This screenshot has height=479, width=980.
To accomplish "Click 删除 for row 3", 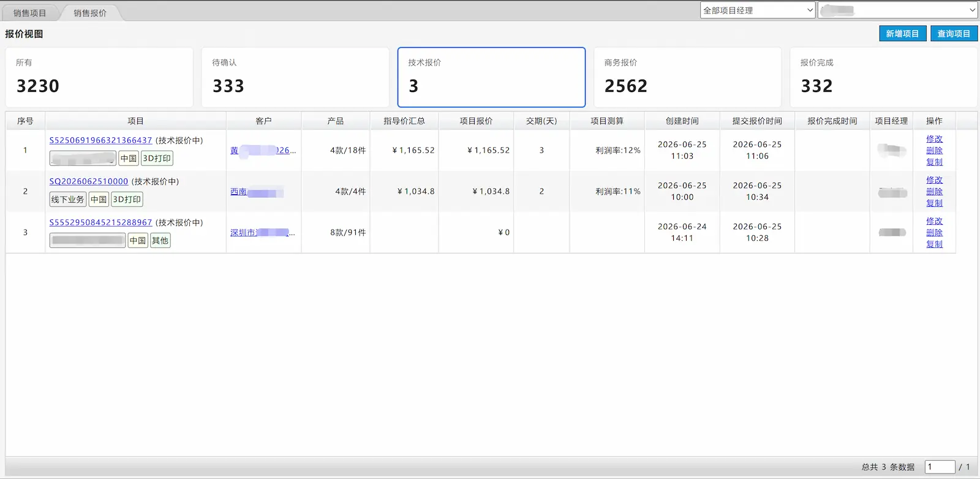I will coord(934,233).
